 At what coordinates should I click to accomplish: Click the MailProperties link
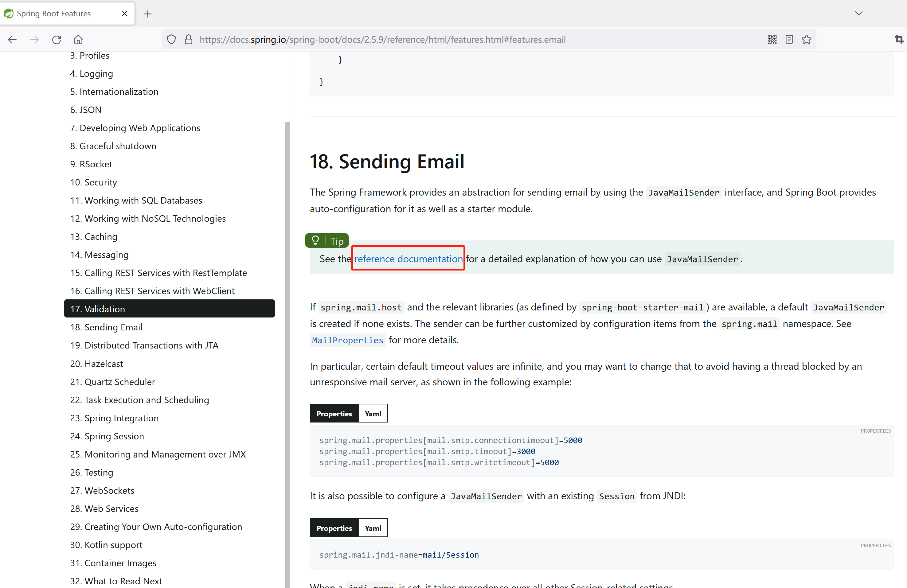[347, 340]
